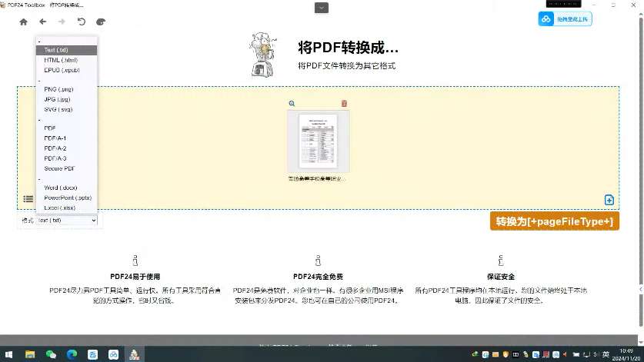Select SVG (.svg) output format
This screenshot has height=362, width=644.
pyautogui.click(x=66, y=110)
